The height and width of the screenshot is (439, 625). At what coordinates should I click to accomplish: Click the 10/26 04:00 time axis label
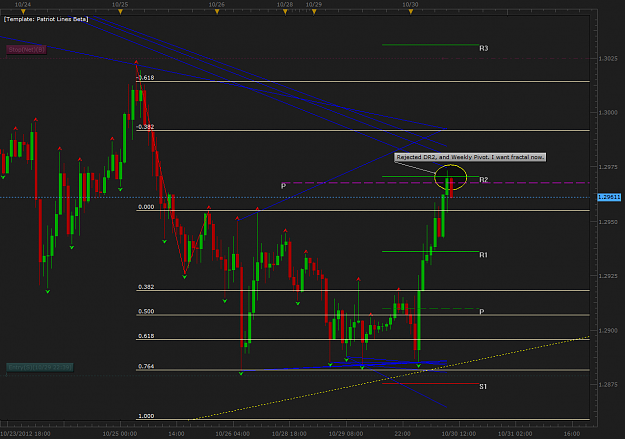(x=232, y=433)
